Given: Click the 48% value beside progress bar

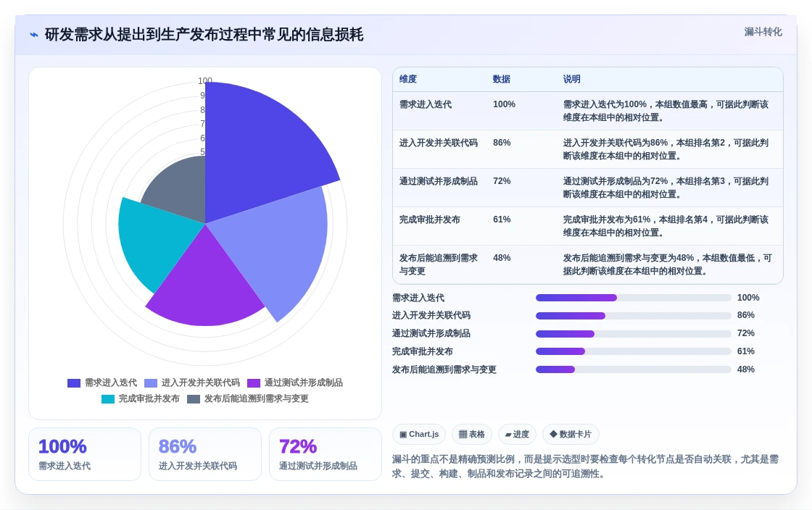Looking at the screenshot, I should (746, 369).
